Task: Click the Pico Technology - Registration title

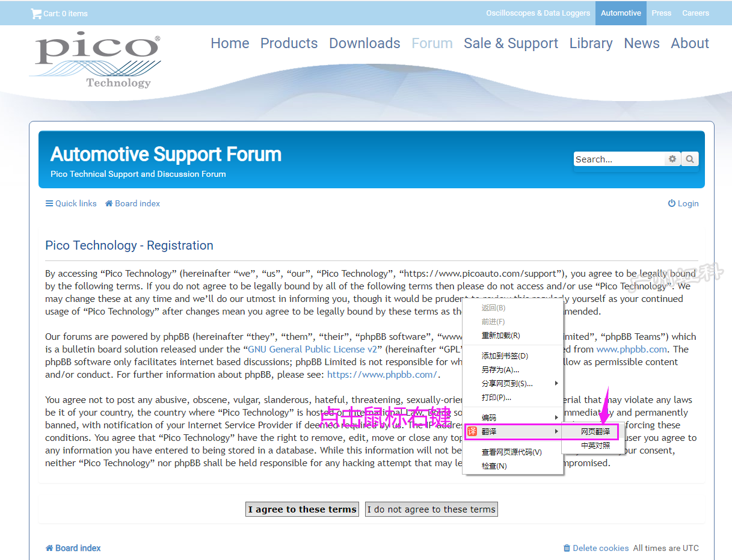Action: coord(129,245)
